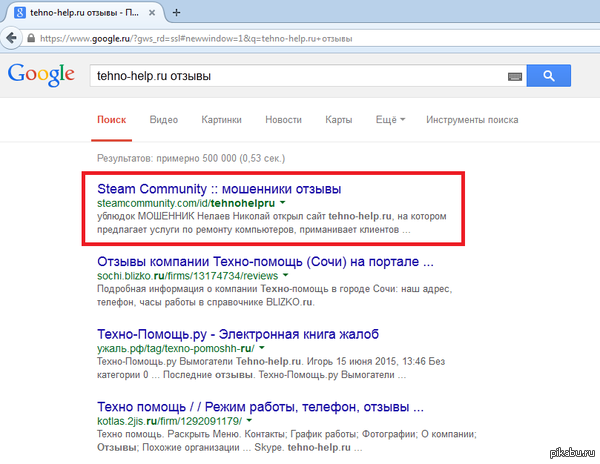This screenshot has height=464, width=600.
Task: Expand the Ещё dropdown menu
Action: [388, 120]
